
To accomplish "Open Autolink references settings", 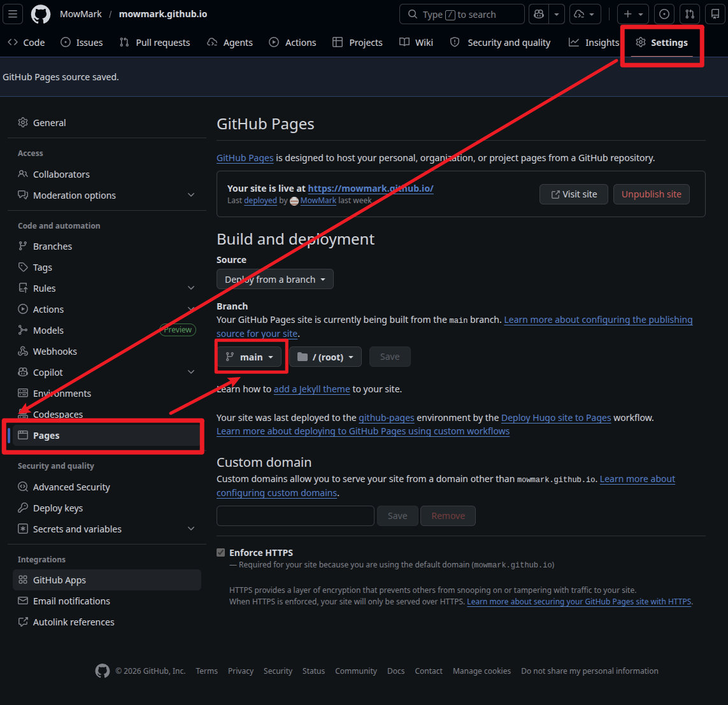I will click(107, 622).
